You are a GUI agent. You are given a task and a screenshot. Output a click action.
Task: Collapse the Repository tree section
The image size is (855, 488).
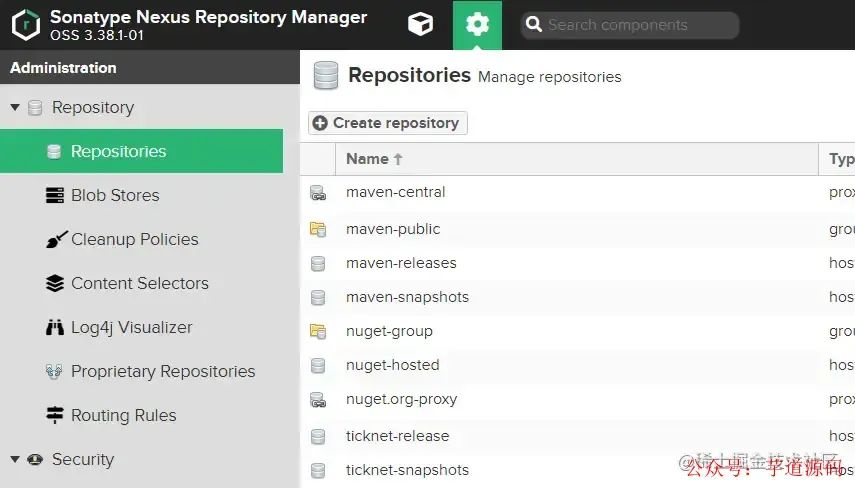click(x=15, y=107)
